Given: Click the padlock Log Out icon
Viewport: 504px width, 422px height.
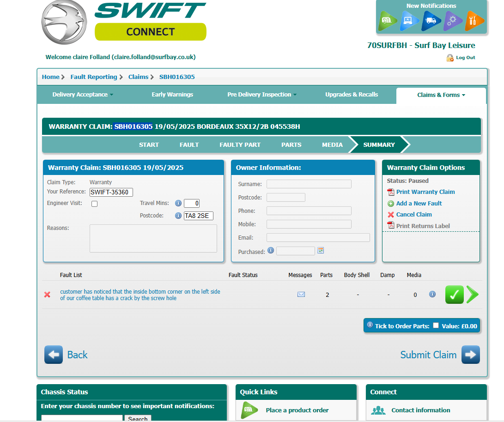Looking at the screenshot, I should click(449, 58).
